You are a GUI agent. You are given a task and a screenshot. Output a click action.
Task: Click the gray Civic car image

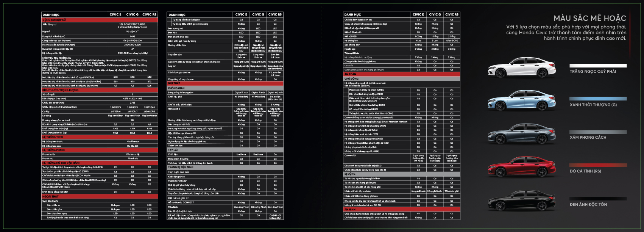pos(521,134)
